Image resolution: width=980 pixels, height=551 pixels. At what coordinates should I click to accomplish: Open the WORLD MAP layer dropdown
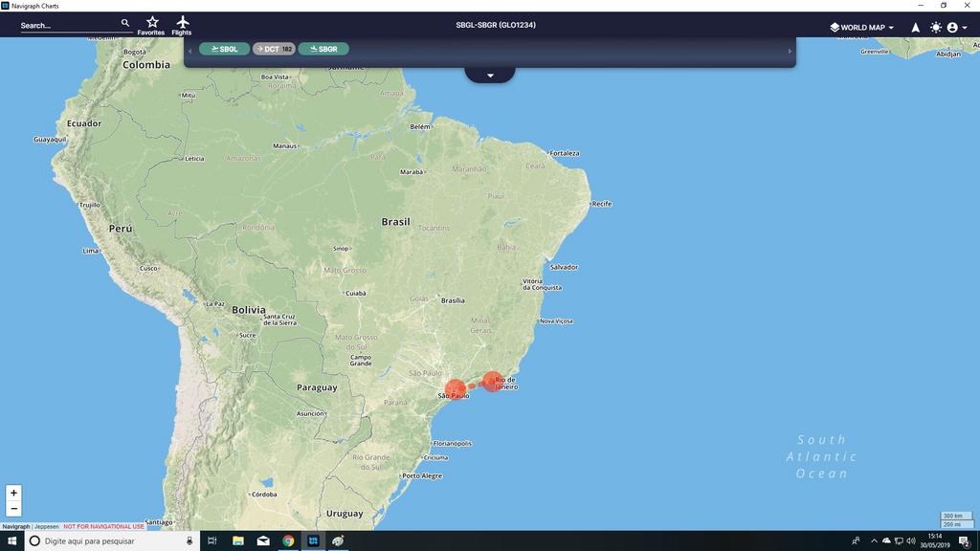pos(862,28)
